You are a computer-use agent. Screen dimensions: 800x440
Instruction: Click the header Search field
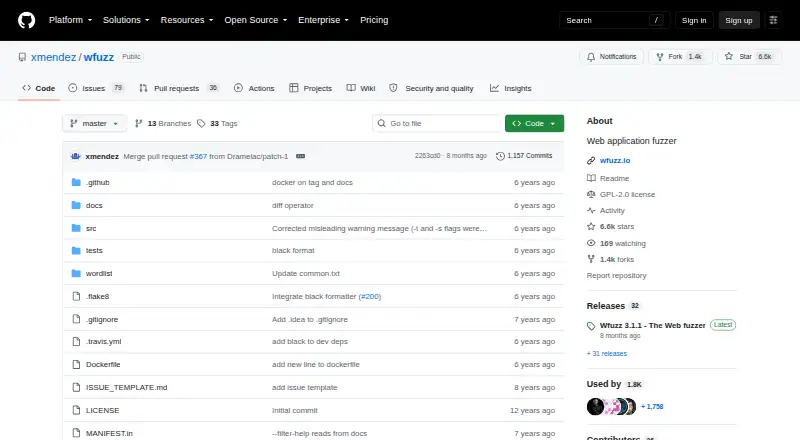(614, 20)
